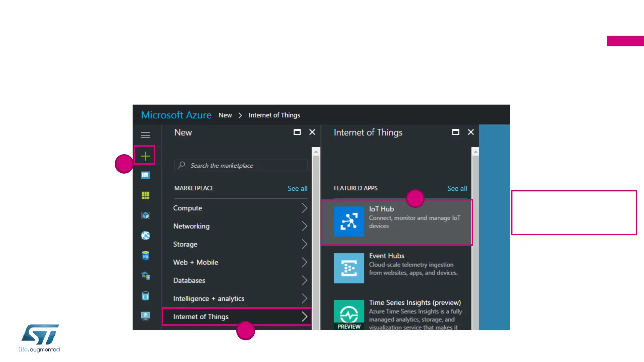Open the Databases marketplace category
Screen dimensions: 644x362
tap(240, 281)
